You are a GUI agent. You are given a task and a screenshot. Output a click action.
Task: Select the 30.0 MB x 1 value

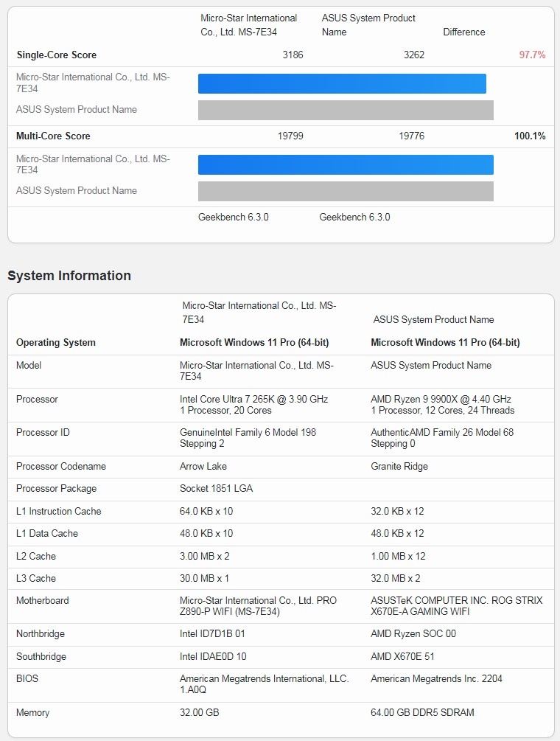(204, 579)
